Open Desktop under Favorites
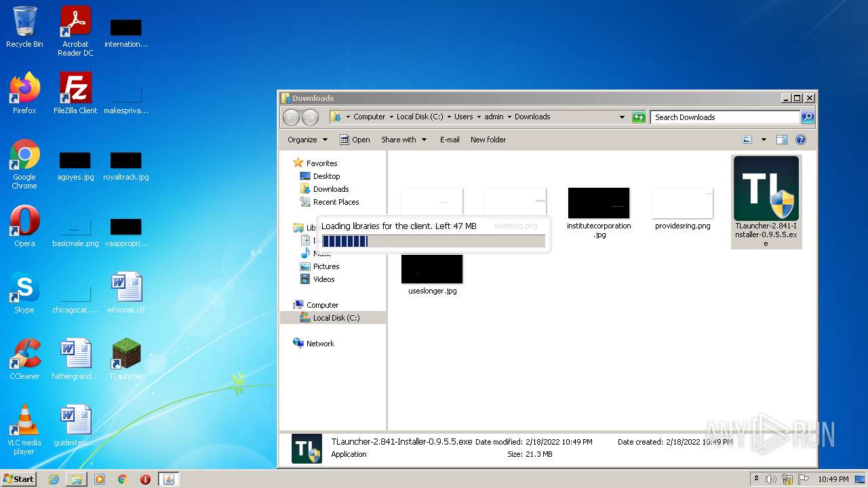 point(326,176)
